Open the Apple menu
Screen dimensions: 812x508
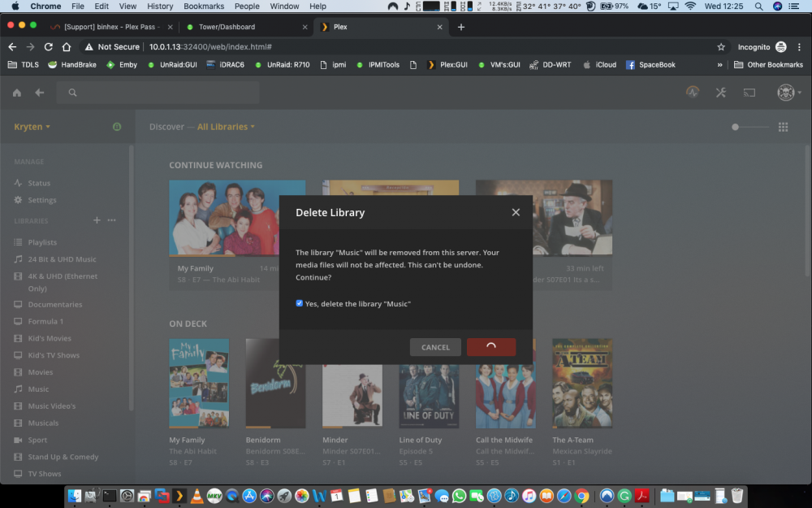(x=15, y=7)
